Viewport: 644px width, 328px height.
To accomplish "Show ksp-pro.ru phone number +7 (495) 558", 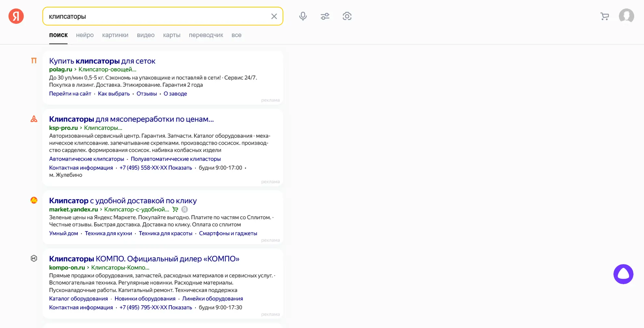I will [x=155, y=168].
